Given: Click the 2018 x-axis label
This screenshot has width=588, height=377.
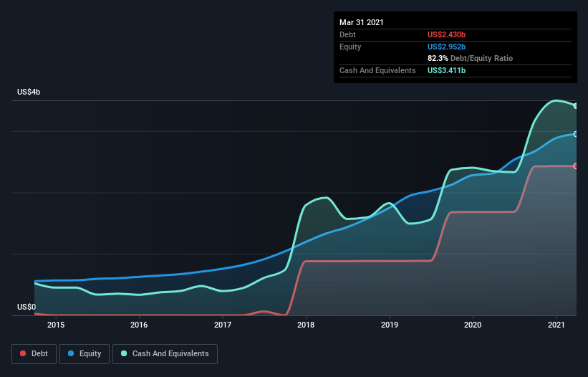Looking at the screenshot, I should (x=306, y=325).
